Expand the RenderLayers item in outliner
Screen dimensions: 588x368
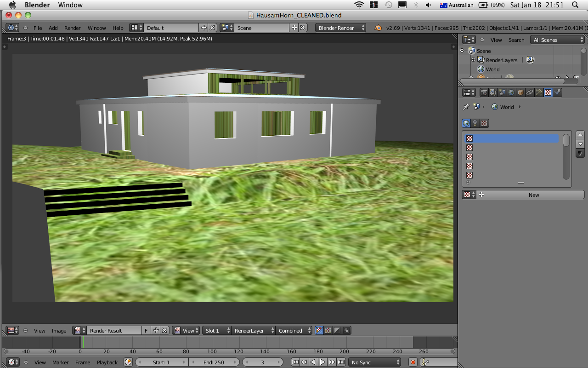tap(473, 60)
